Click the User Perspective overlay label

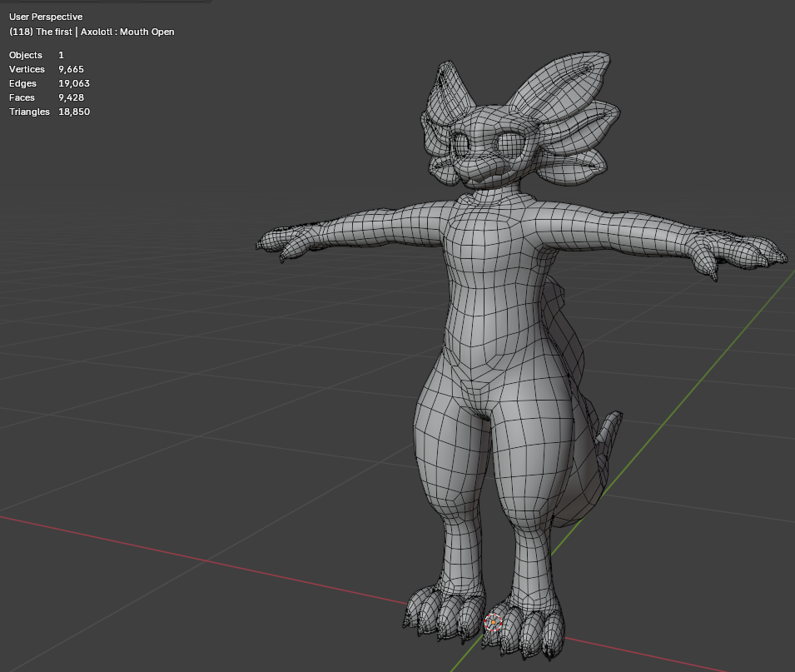click(x=46, y=17)
